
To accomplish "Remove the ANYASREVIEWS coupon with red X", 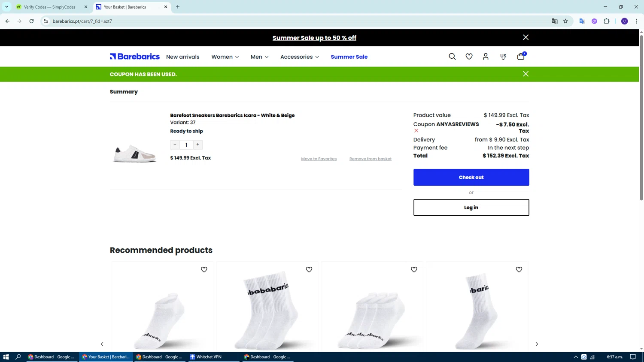I will click(416, 130).
